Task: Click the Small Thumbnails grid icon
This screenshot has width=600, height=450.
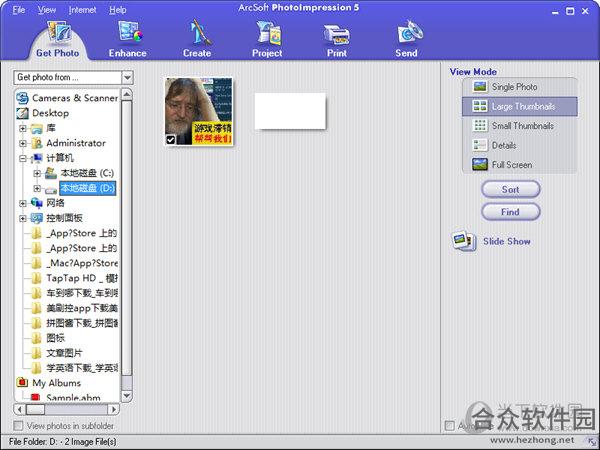Action: (480, 126)
